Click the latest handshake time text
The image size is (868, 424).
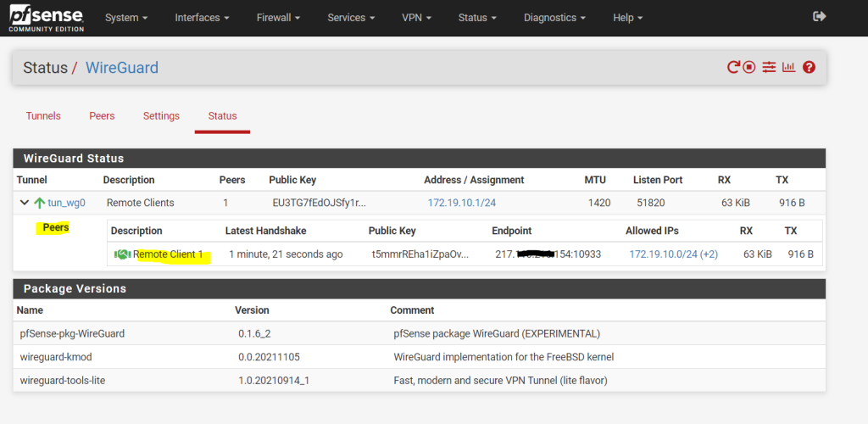coord(286,254)
